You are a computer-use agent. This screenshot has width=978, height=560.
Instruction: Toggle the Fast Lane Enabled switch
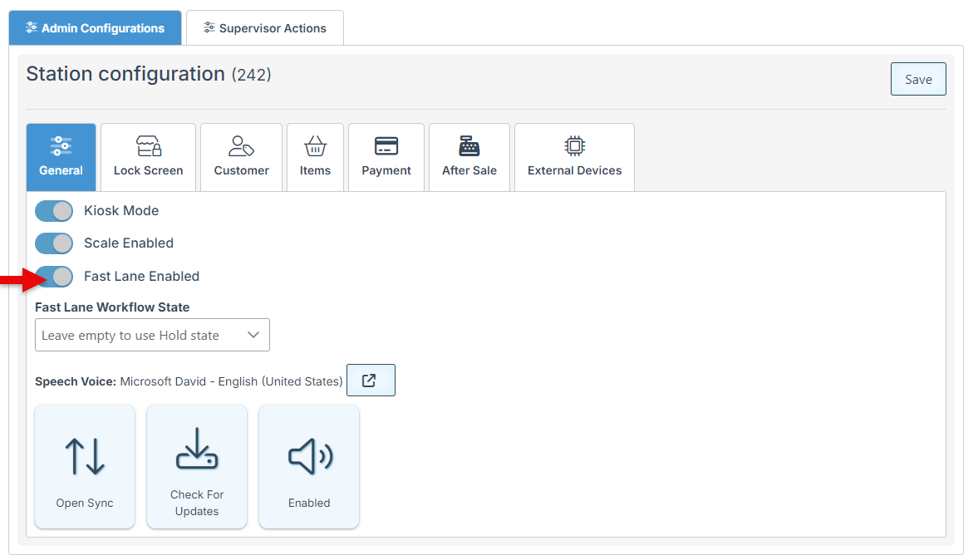tap(54, 277)
